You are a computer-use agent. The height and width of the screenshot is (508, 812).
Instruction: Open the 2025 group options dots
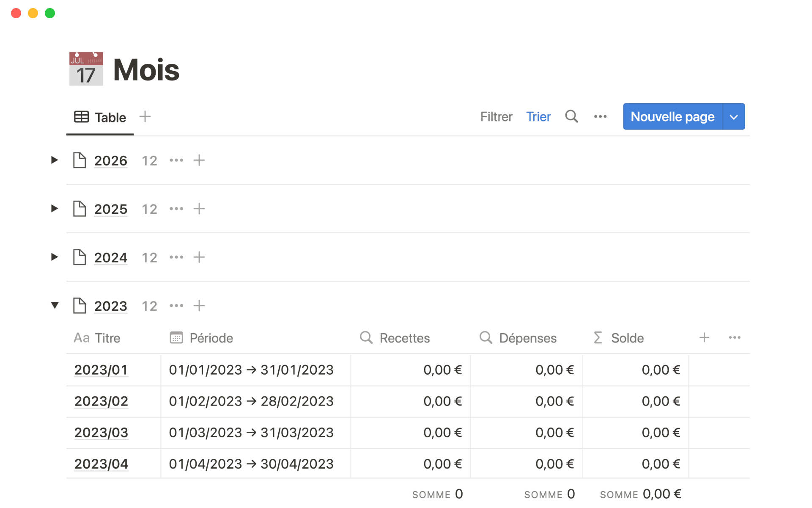click(x=176, y=209)
